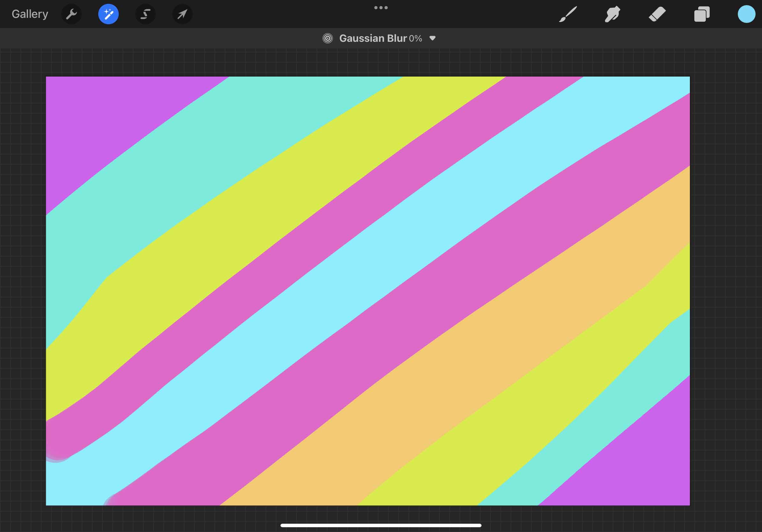Activate the Selection S-shaped tool
762x532 pixels.
click(x=146, y=14)
